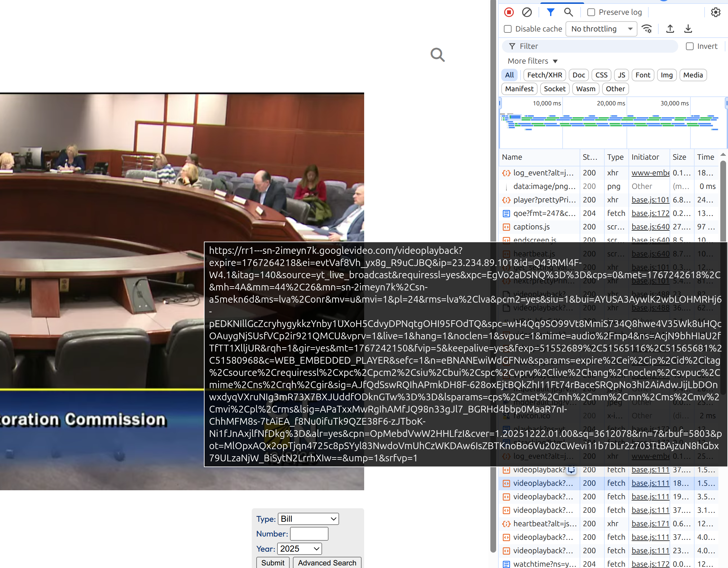Image resolution: width=728 pixels, height=568 pixels.
Task: Export HAR file download icon
Action: (688, 29)
